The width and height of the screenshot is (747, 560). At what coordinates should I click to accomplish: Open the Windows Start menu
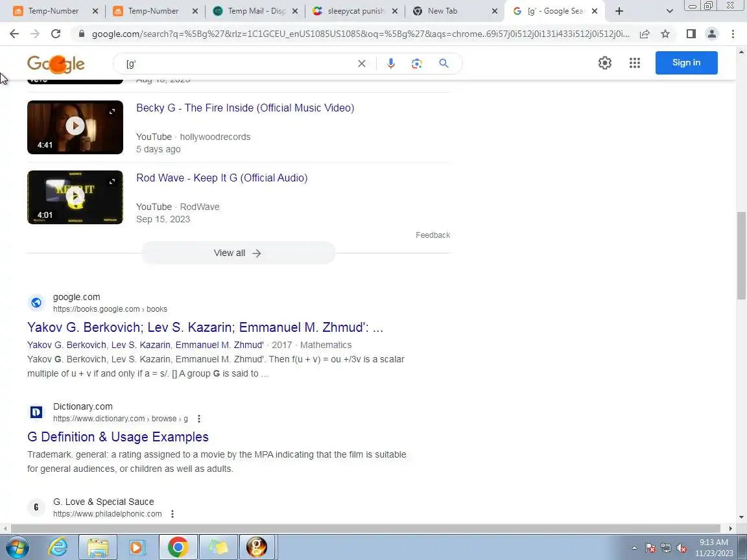pos(17,547)
